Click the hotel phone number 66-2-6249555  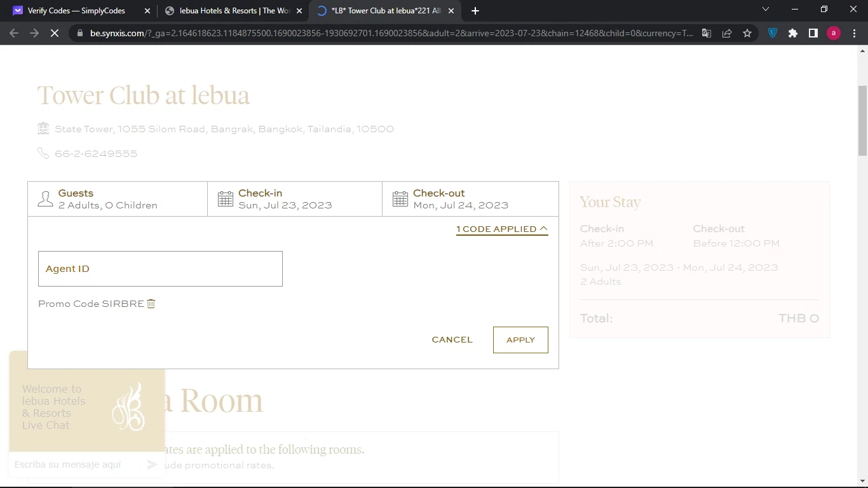pyautogui.click(x=96, y=154)
